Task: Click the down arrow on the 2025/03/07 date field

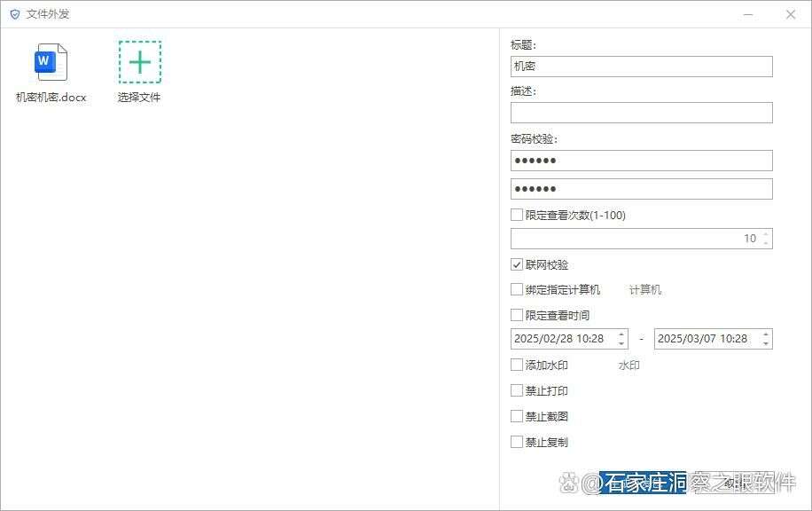Action: click(766, 342)
